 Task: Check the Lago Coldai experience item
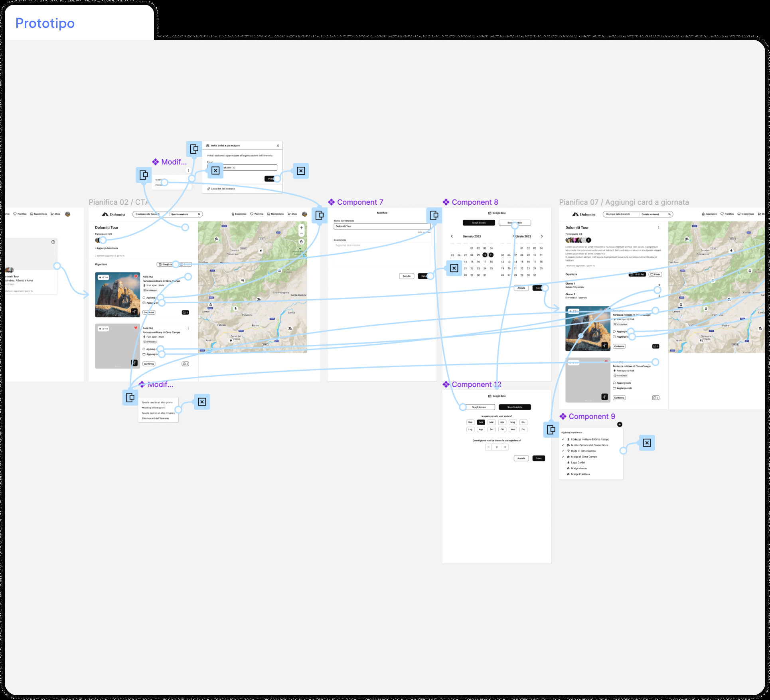coord(578,463)
